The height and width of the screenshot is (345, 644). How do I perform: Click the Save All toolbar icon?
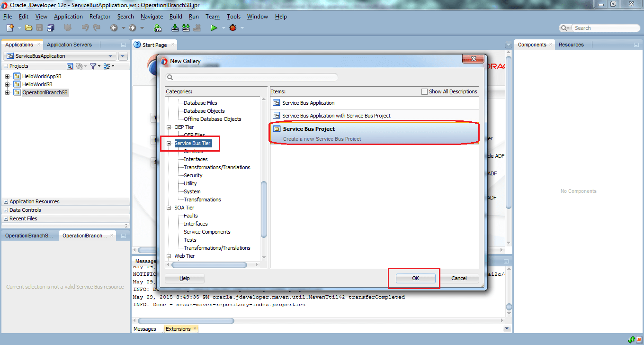50,27
